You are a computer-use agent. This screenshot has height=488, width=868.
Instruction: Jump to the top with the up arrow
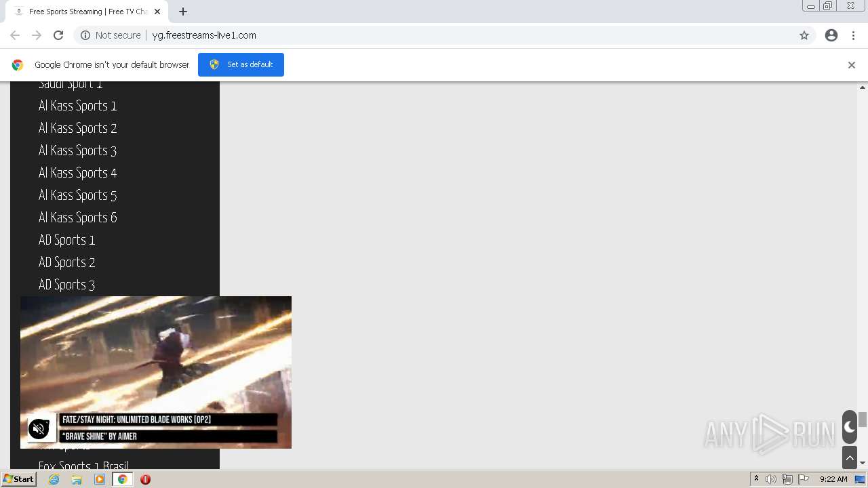coord(850,458)
